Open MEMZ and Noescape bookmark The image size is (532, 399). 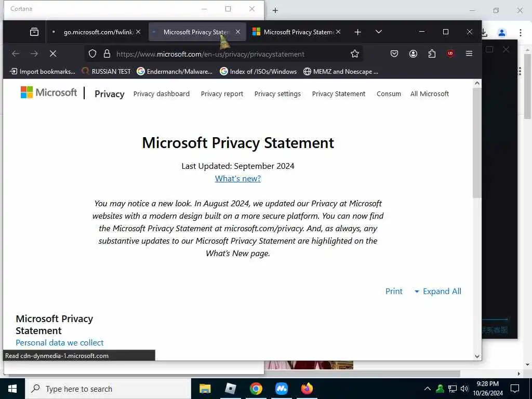(341, 72)
